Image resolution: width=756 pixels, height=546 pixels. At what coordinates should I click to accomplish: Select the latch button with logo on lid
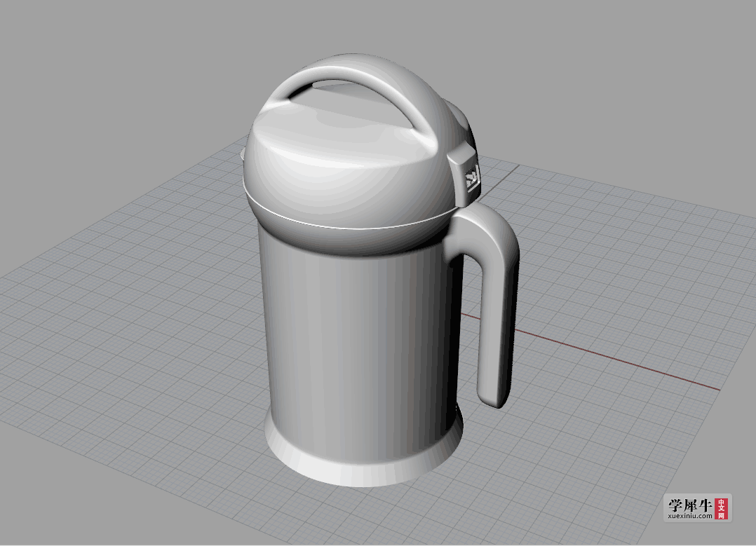(x=466, y=175)
